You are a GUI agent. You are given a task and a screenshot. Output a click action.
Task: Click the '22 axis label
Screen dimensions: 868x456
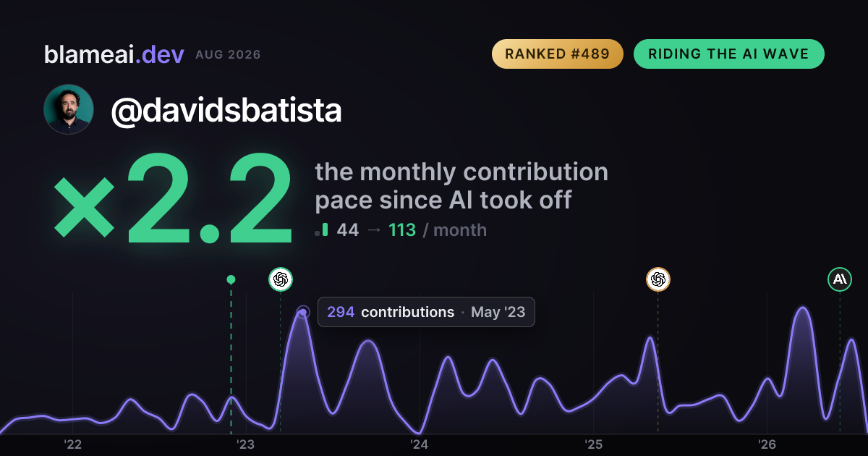[72, 444]
